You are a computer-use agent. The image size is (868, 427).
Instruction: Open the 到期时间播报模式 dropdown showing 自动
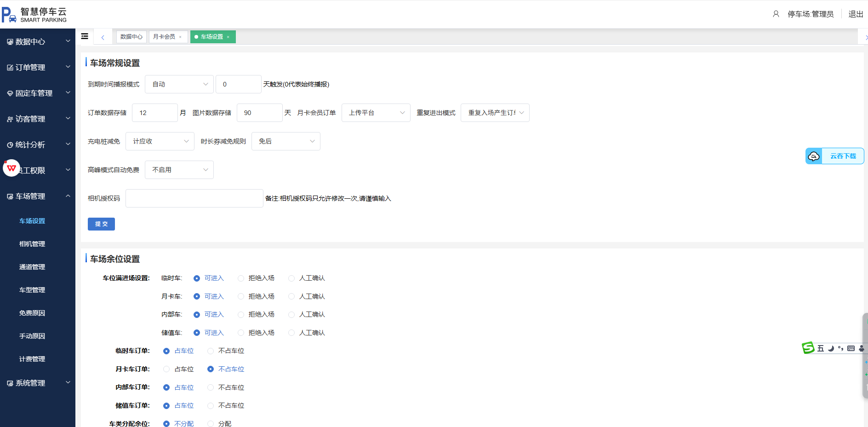[179, 84]
